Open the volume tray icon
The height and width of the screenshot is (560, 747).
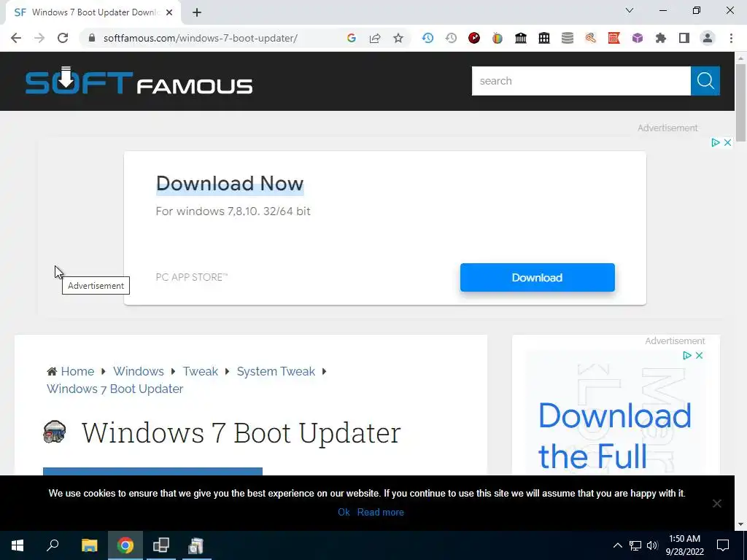pyautogui.click(x=652, y=545)
